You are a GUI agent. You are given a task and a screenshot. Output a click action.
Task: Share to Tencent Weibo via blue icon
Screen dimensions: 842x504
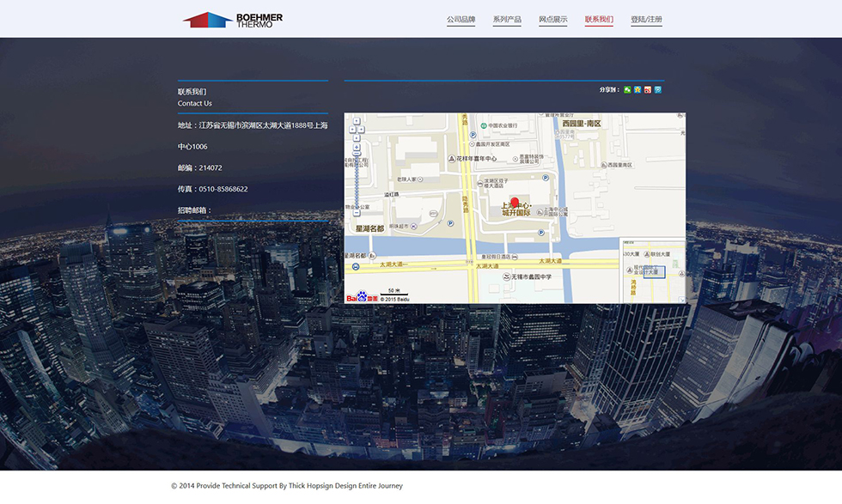pyautogui.click(x=658, y=89)
